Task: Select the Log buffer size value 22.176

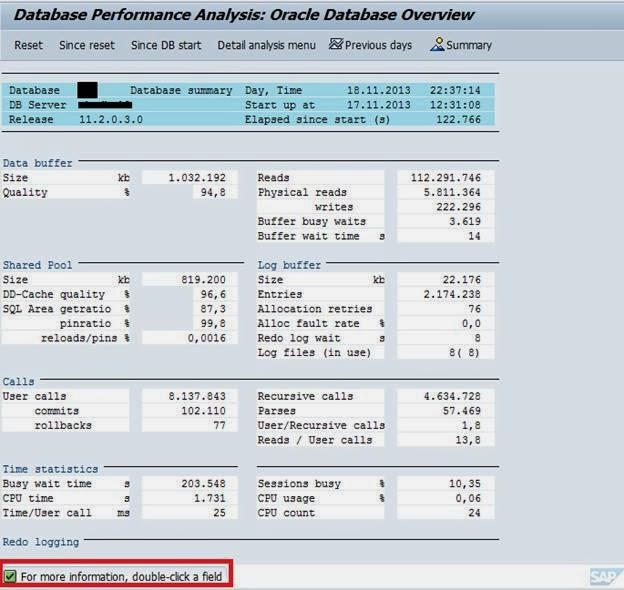Action: (x=462, y=280)
